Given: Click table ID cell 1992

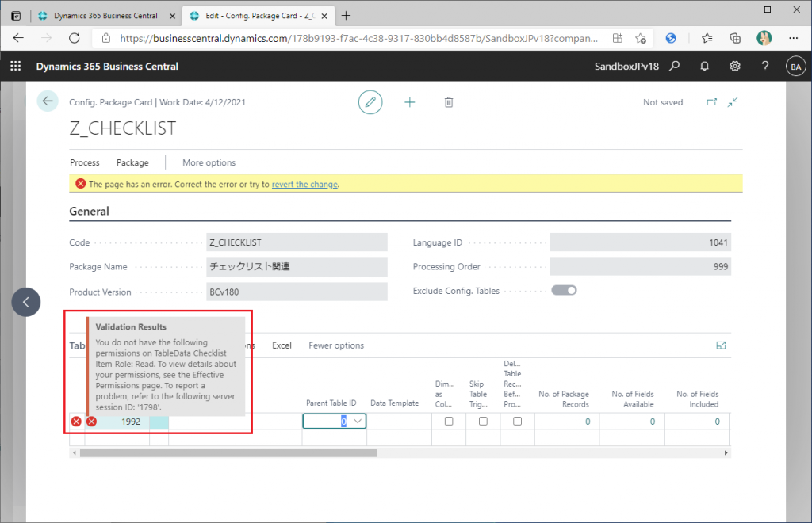Looking at the screenshot, I should [117, 422].
